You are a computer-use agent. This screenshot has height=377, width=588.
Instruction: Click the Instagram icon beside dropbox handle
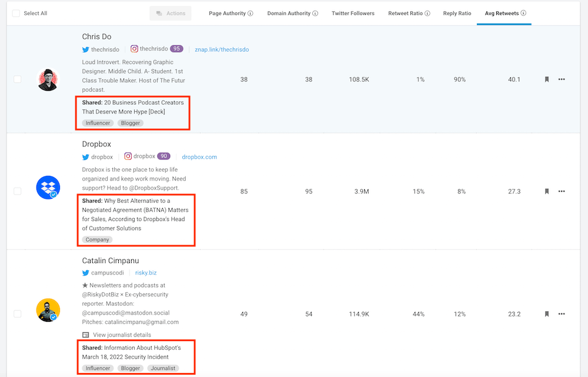coord(128,156)
